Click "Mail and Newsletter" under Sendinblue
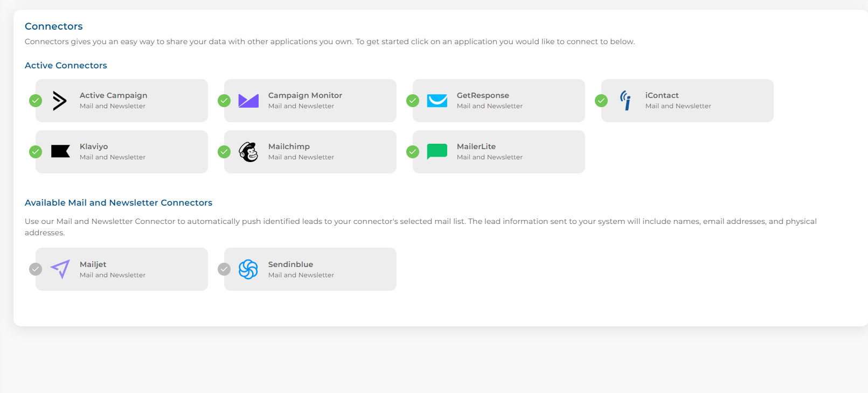The image size is (868, 393). point(301,275)
